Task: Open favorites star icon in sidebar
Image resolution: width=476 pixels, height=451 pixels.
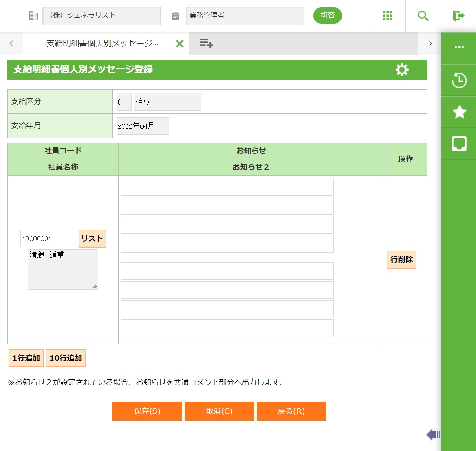Action: click(459, 112)
